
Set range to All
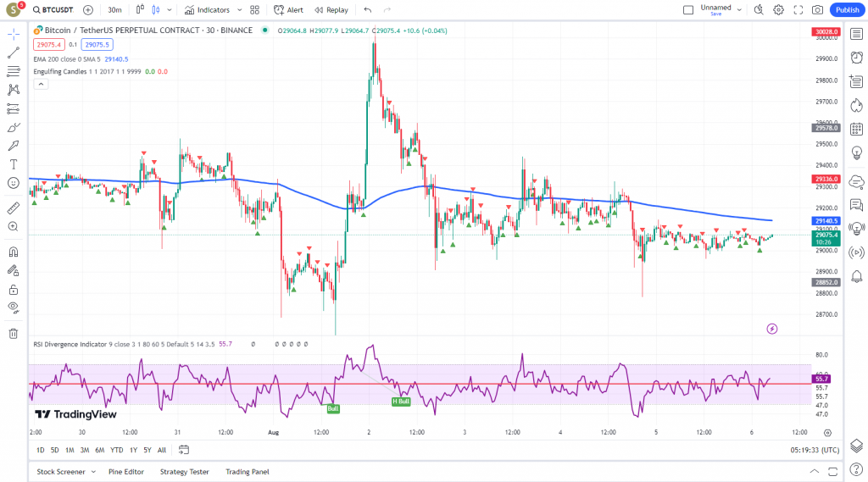(162, 450)
